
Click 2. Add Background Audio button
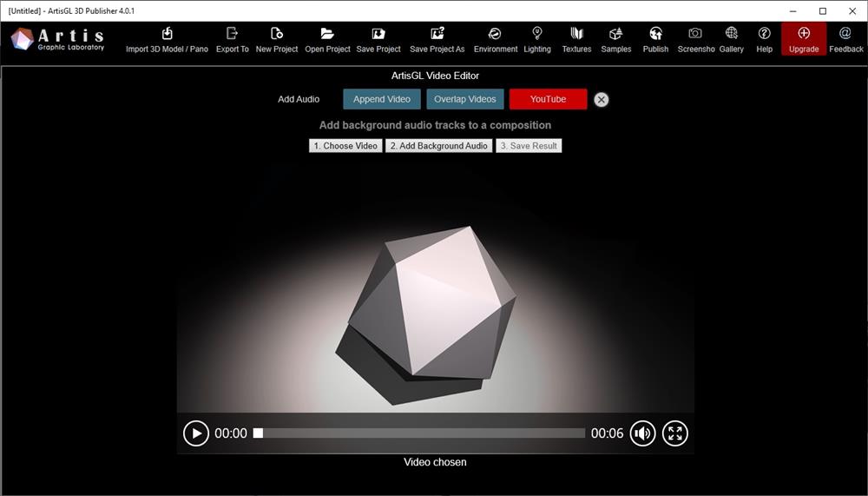click(439, 146)
